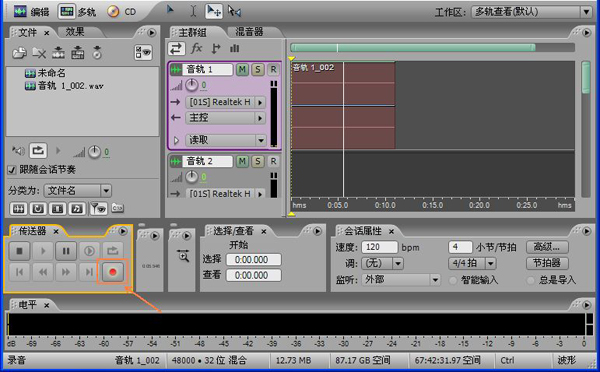Mute 音轨 2 with M button
The image size is (600, 372).
coord(242,161)
